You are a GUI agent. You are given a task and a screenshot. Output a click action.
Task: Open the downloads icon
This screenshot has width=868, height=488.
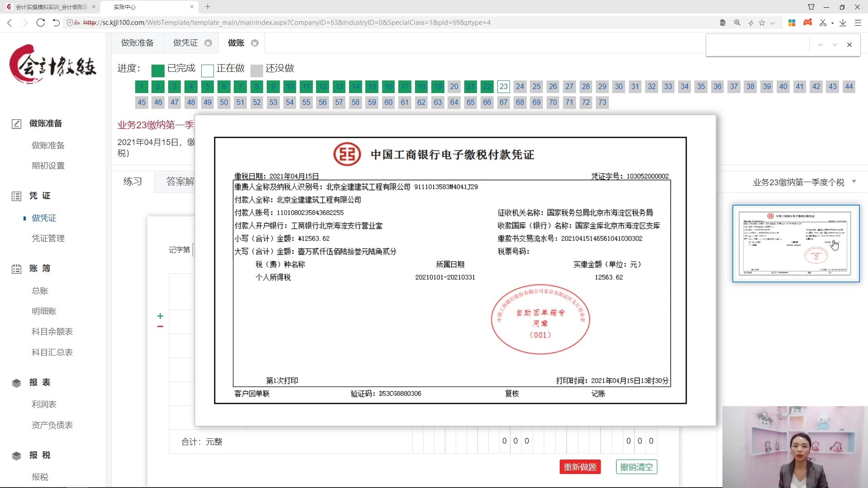[x=843, y=23]
